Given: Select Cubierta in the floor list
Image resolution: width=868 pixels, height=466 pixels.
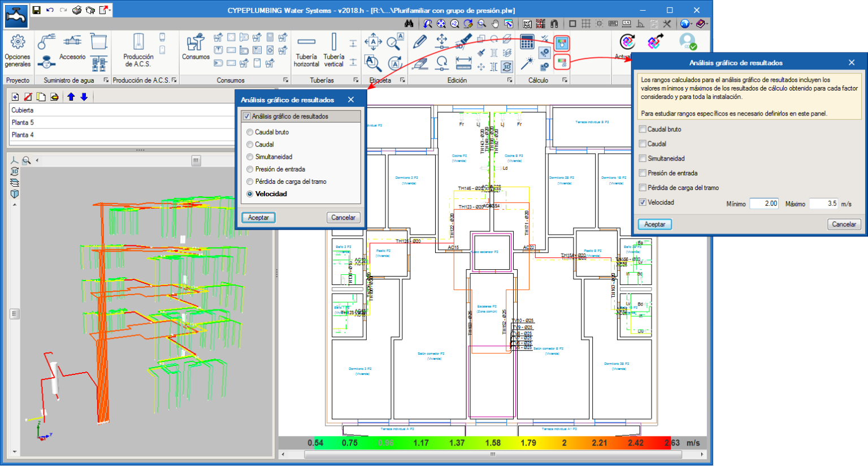Looking at the screenshot, I should pos(23,110).
